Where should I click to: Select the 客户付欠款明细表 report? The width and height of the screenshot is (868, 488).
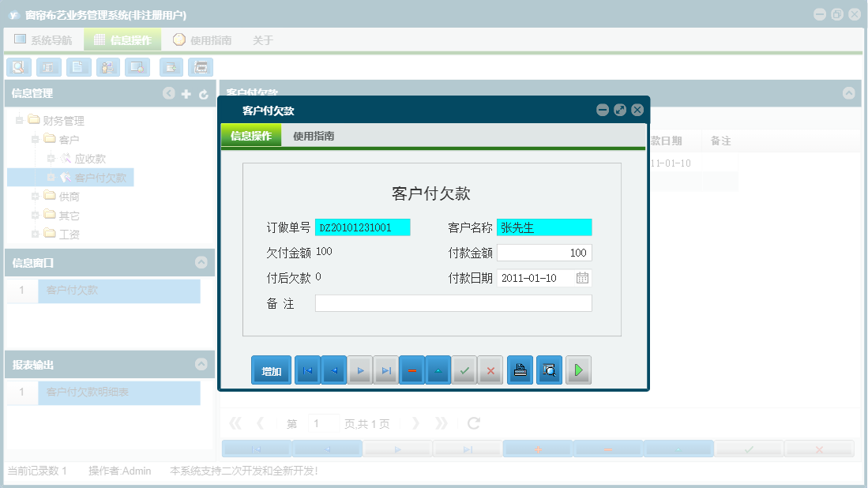118,392
